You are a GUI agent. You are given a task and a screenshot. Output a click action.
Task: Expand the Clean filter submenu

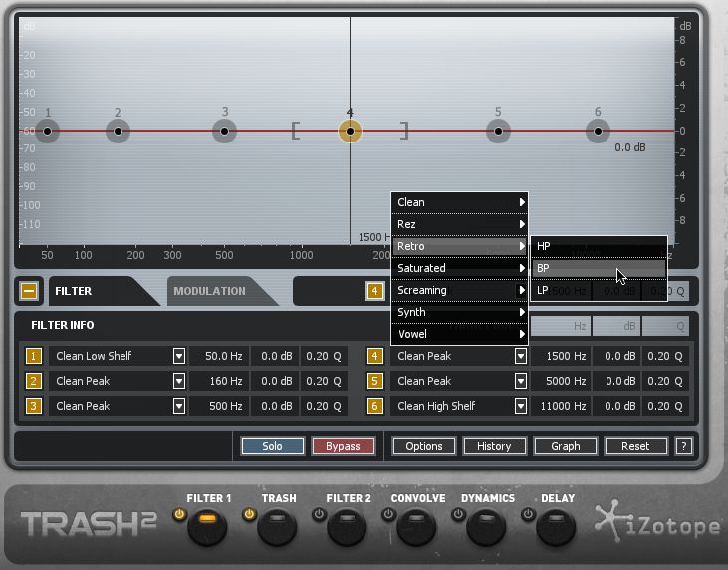[460, 202]
